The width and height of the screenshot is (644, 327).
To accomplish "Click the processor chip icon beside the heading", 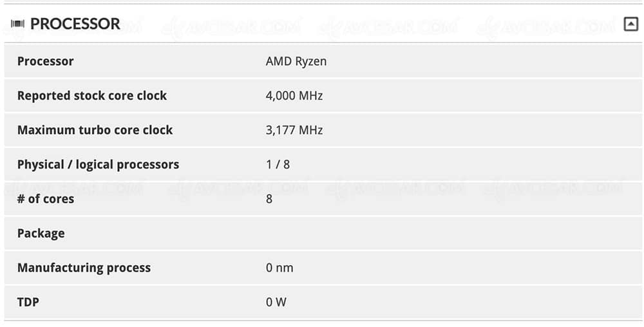I will [x=17, y=24].
